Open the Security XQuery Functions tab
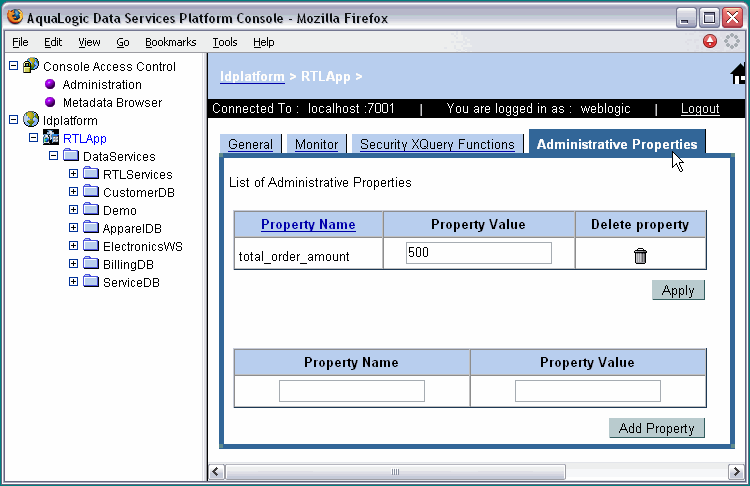Image resolution: width=750 pixels, height=486 pixels. [x=437, y=144]
